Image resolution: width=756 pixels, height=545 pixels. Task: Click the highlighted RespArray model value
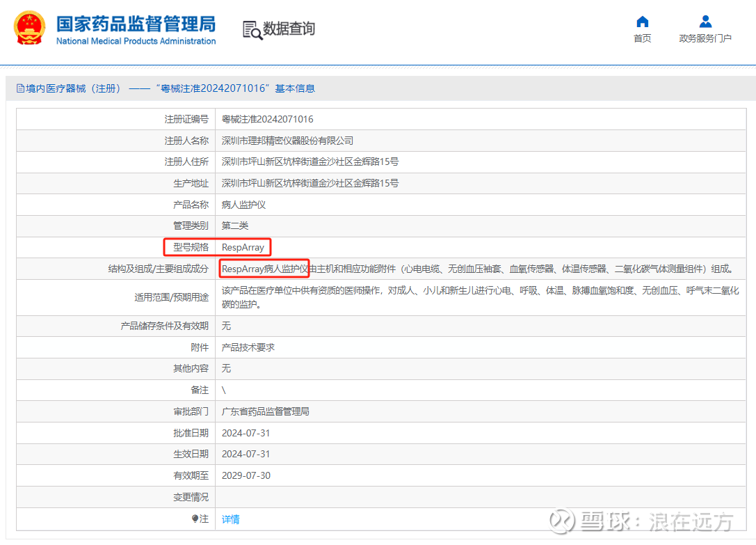click(243, 247)
